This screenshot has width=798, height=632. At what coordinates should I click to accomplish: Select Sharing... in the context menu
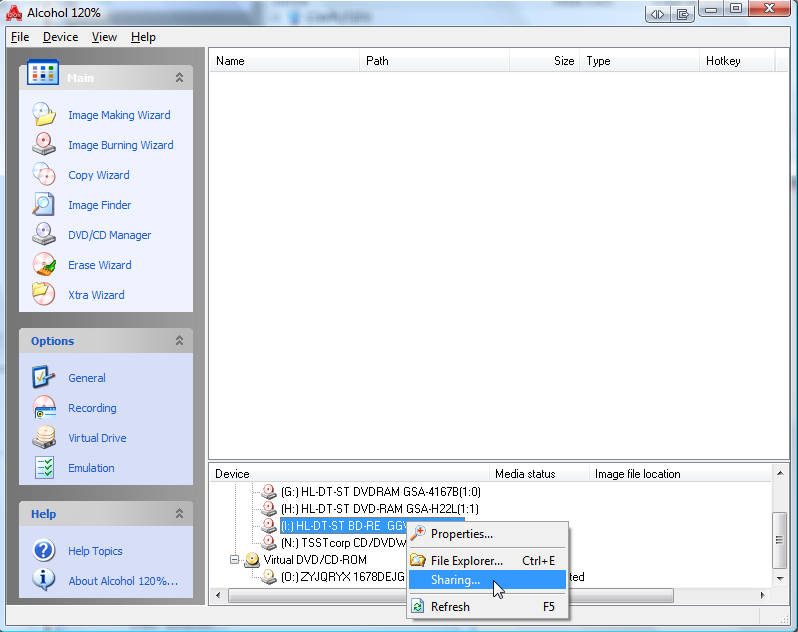(x=488, y=580)
